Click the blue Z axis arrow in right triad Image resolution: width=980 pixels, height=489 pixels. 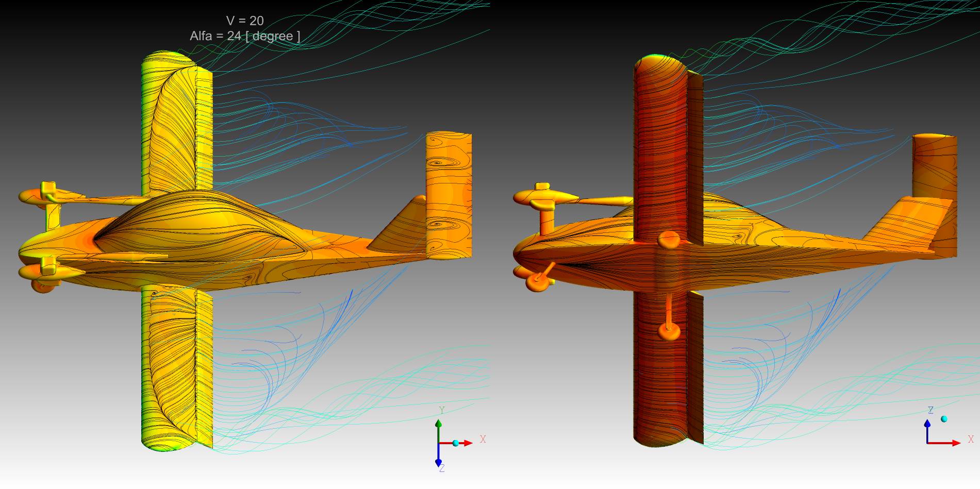click(927, 426)
